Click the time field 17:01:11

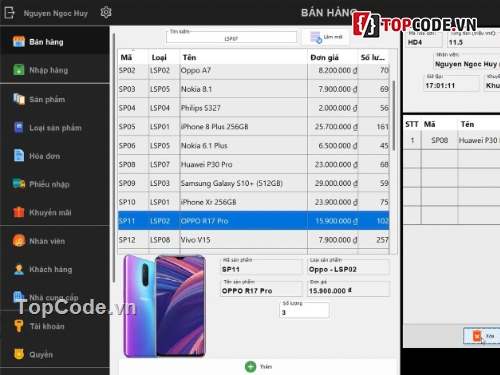(451, 84)
